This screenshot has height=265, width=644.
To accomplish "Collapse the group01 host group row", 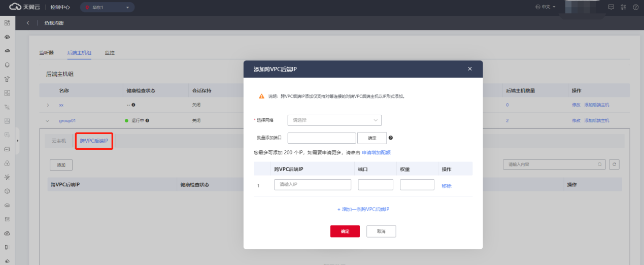I will (x=48, y=121).
